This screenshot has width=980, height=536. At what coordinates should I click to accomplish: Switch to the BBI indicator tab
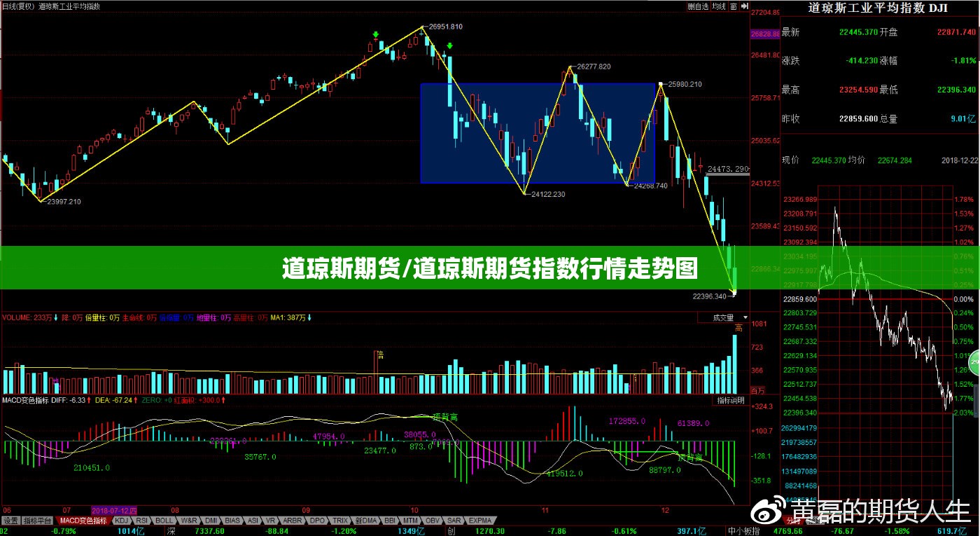(390, 521)
